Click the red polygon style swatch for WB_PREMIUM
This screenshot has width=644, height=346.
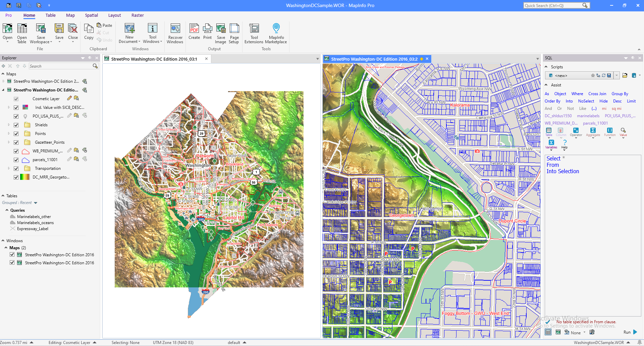click(25, 151)
